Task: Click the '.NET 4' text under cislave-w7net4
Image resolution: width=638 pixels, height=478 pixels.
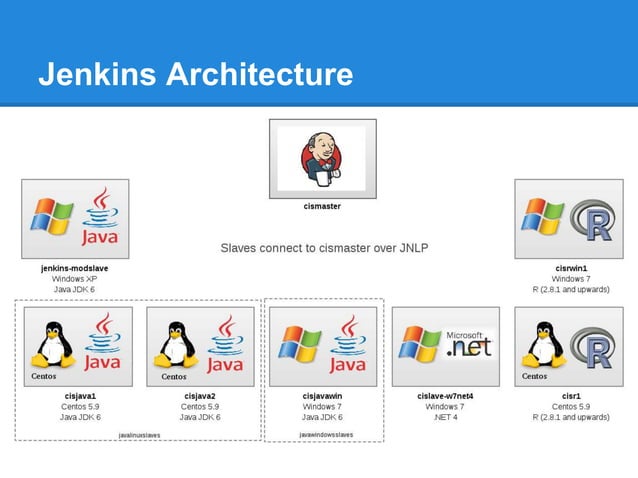Action: coord(445,417)
